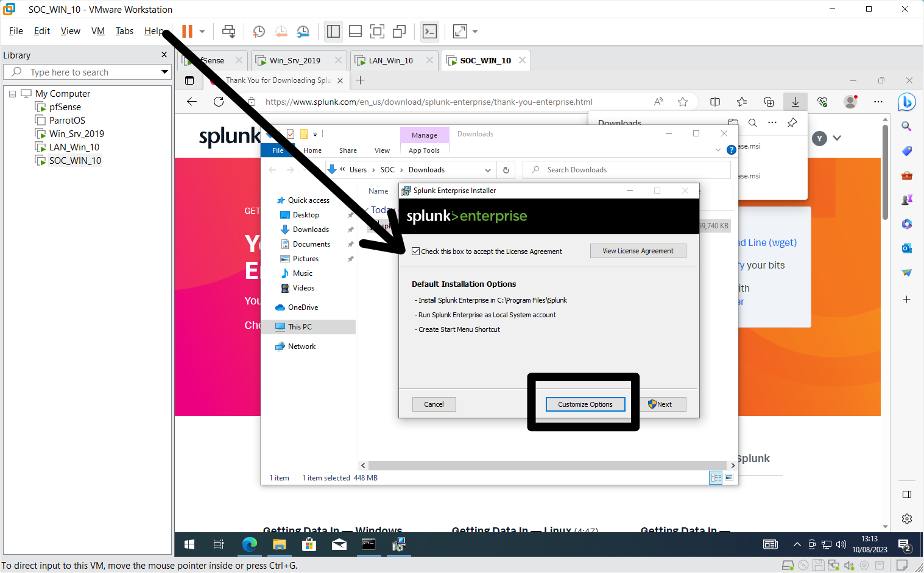Screen dimensions: 924x573
Task: Open Microsoft Store on guest taskbar
Action: tap(309, 544)
